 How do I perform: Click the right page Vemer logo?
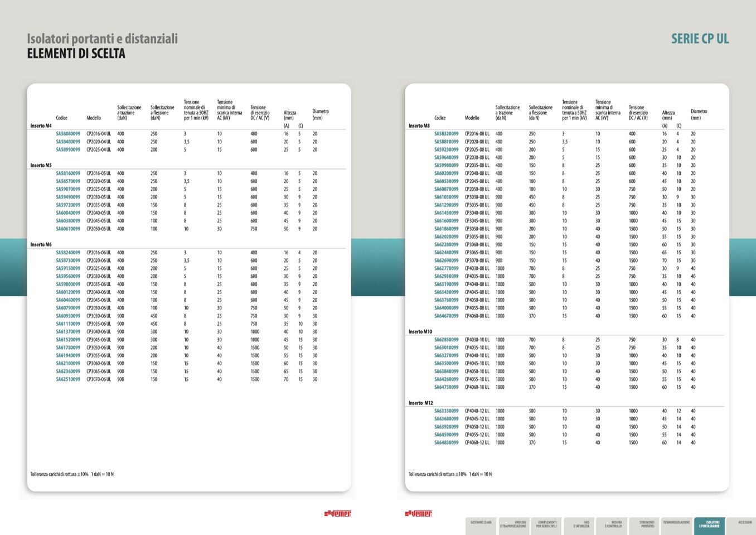(418, 513)
